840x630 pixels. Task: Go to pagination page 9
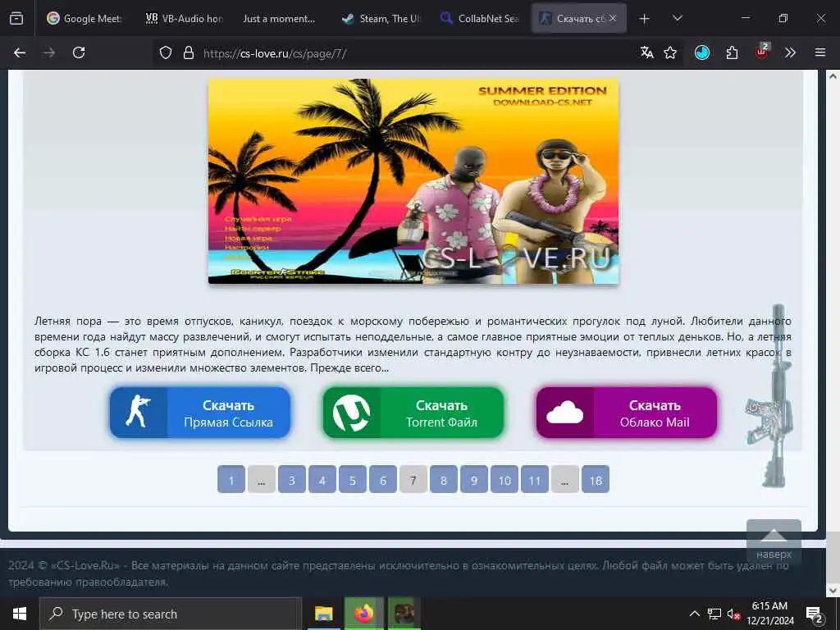(474, 479)
